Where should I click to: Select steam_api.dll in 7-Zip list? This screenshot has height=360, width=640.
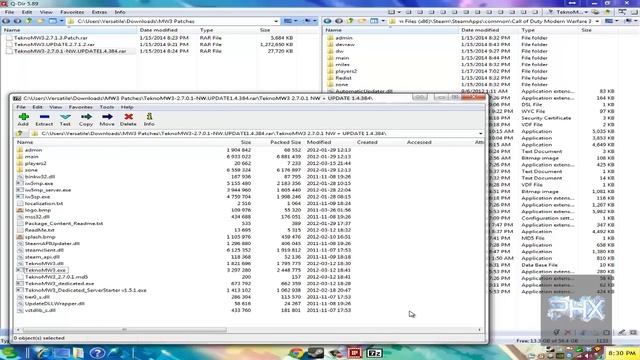(x=42, y=257)
